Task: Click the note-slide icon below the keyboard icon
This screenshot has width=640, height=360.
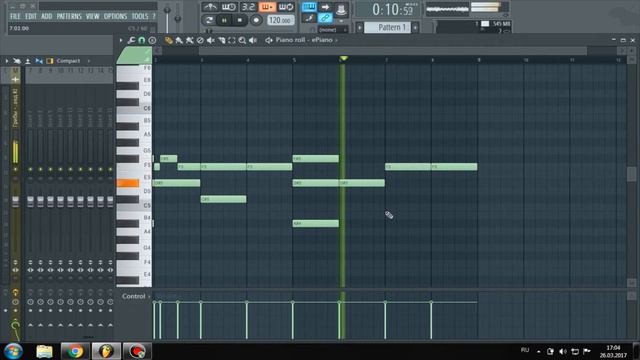Action: [x=309, y=18]
